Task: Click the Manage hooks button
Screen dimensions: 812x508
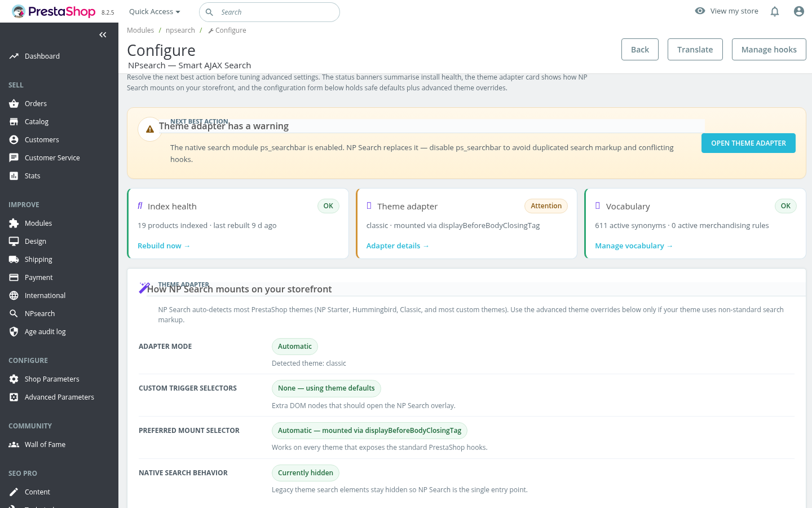Action: 769,49
